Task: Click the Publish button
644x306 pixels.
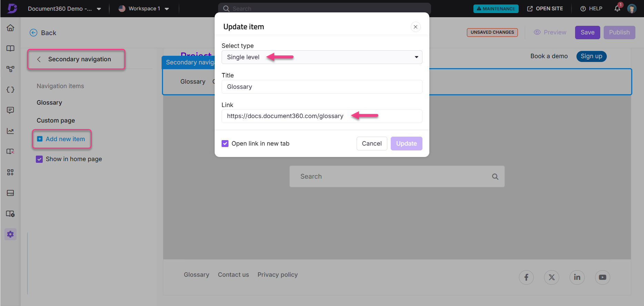Action: pyautogui.click(x=619, y=32)
